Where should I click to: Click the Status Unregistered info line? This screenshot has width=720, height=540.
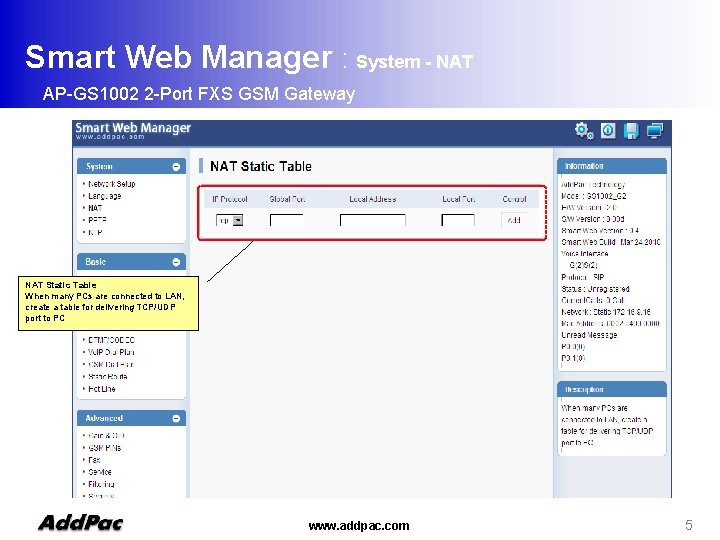[x=595, y=289]
